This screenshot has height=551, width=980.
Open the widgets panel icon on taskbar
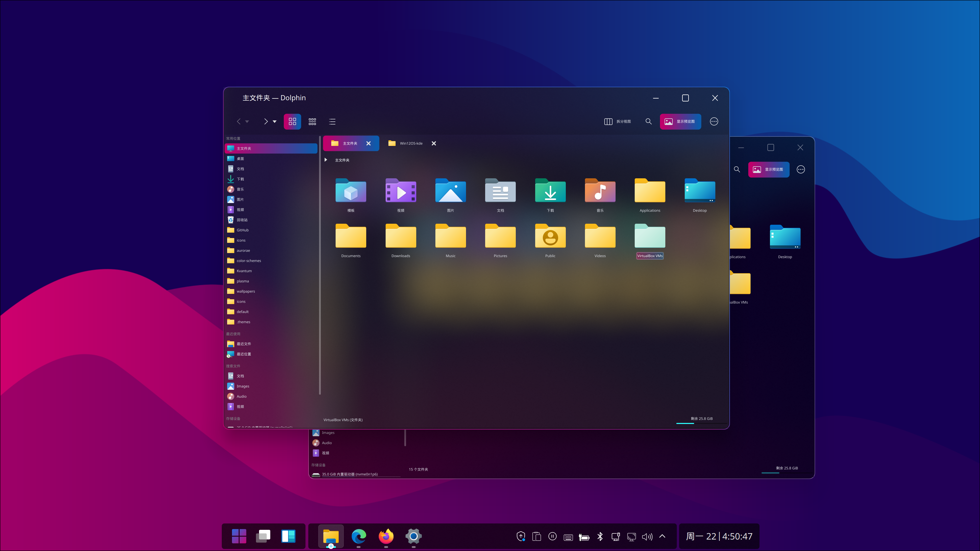[x=288, y=536]
